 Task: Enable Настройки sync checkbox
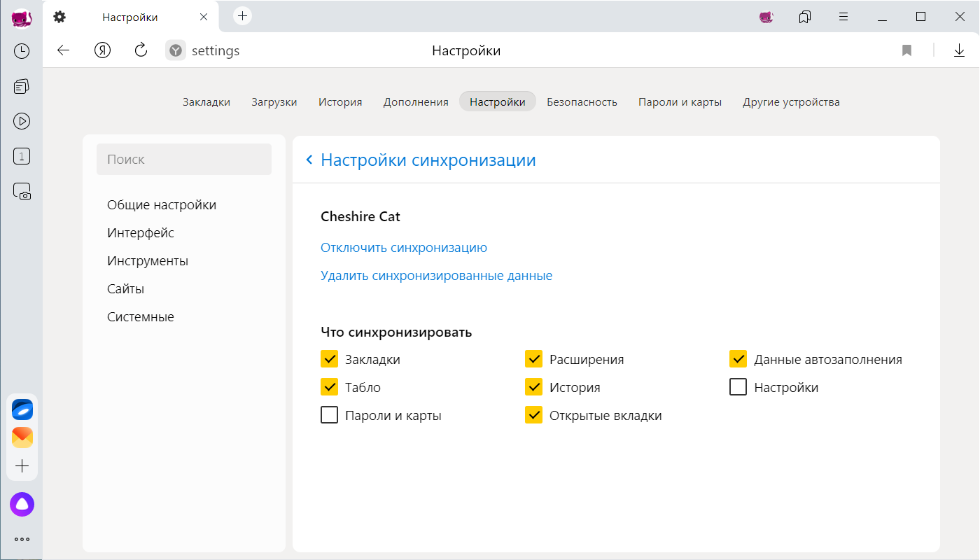[x=738, y=387]
